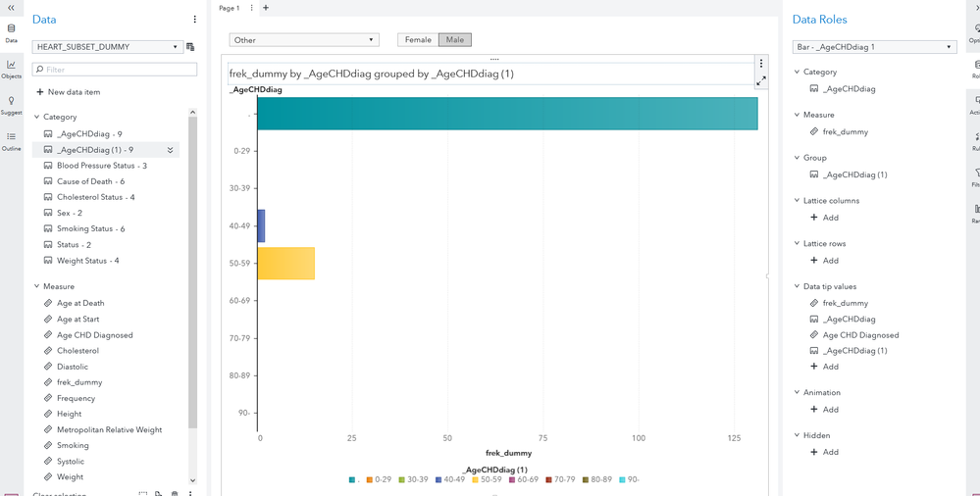Collapse the Data tip values section

tap(797, 287)
